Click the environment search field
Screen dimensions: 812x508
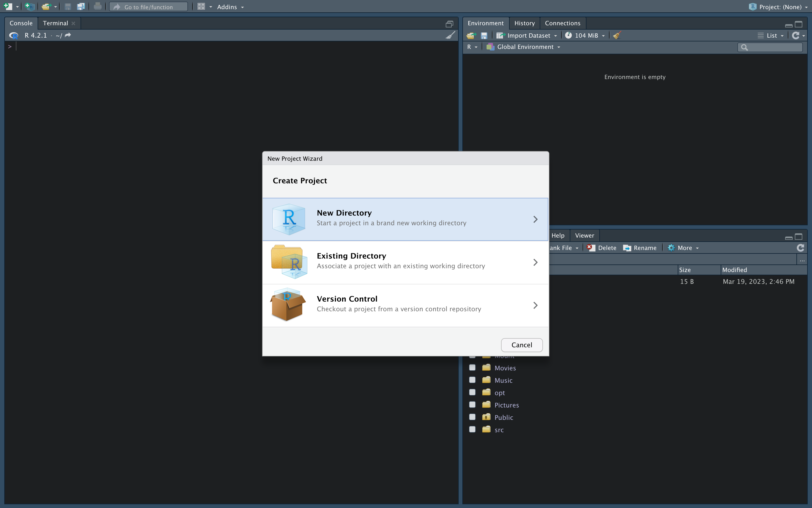(770, 47)
